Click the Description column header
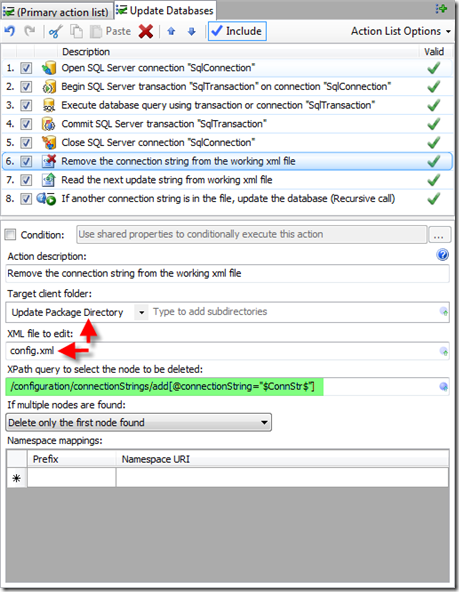Screen dimensions: 459x592 click(238, 52)
